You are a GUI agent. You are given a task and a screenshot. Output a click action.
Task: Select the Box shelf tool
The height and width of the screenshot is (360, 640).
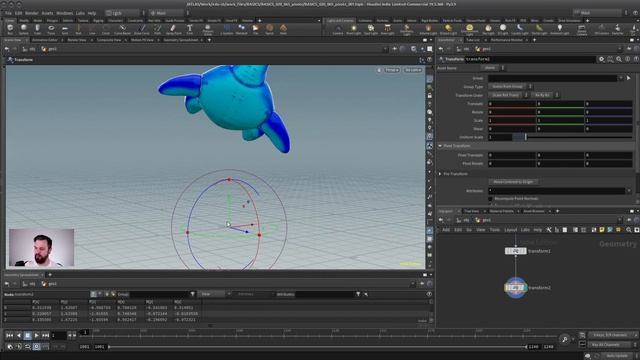click(x=10, y=29)
